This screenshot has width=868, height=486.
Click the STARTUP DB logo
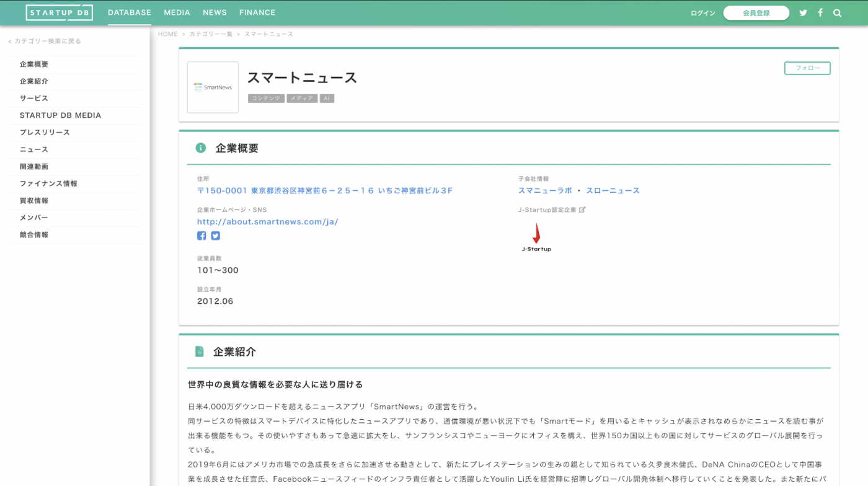(60, 12)
